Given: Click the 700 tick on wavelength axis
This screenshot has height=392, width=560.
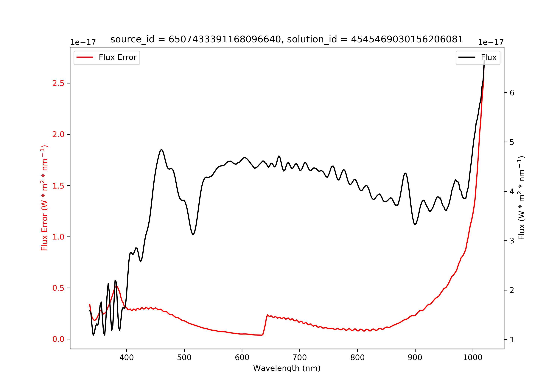Looking at the screenshot, I should click(x=300, y=358).
